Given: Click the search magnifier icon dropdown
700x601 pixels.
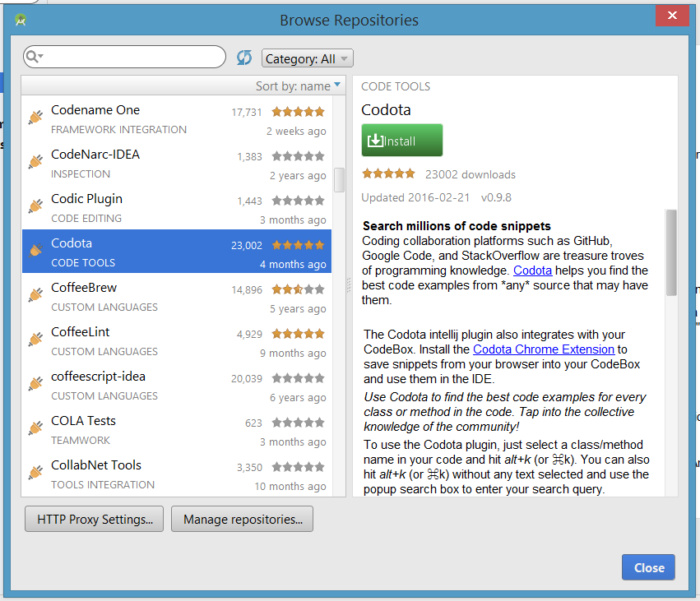Looking at the screenshot, I should [x=34, y=57].
